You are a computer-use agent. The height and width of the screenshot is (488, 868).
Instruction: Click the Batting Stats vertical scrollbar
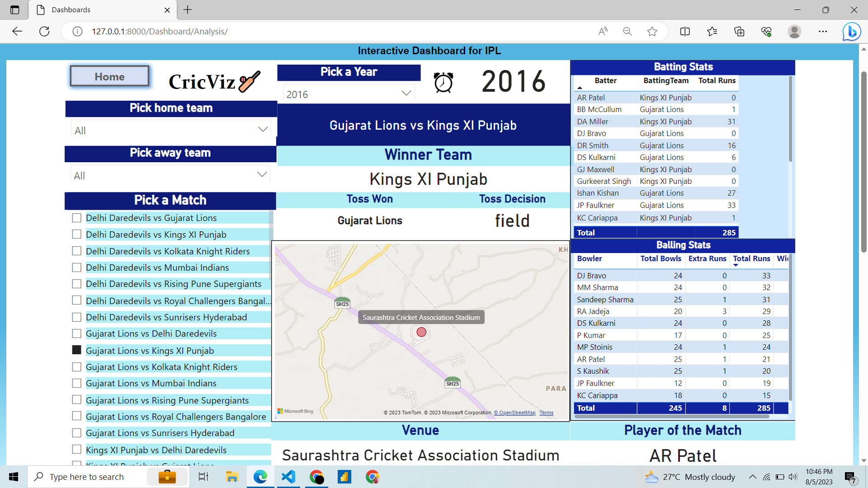pyautogui.click(x=790, y=119)
